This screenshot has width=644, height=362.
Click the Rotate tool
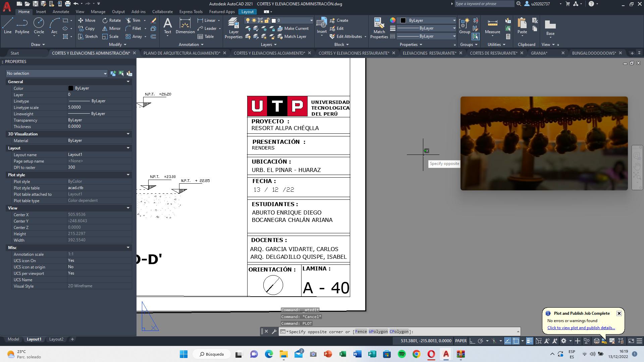tap(112, 20)
